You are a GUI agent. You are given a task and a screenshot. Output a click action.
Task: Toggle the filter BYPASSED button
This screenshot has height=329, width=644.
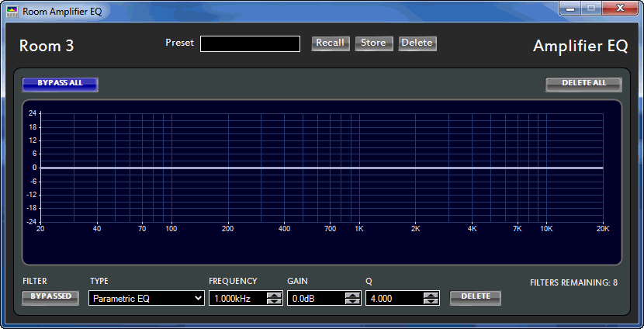50,297
